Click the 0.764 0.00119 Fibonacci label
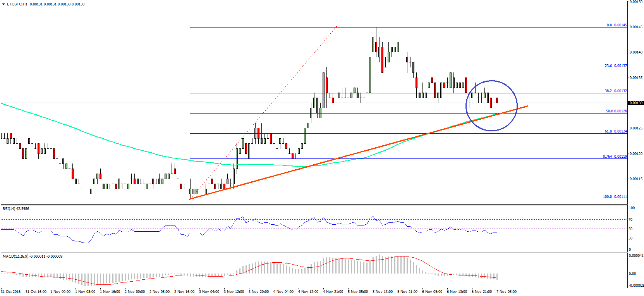The height and width of the screenshot is (296, 644). [615, 157]
